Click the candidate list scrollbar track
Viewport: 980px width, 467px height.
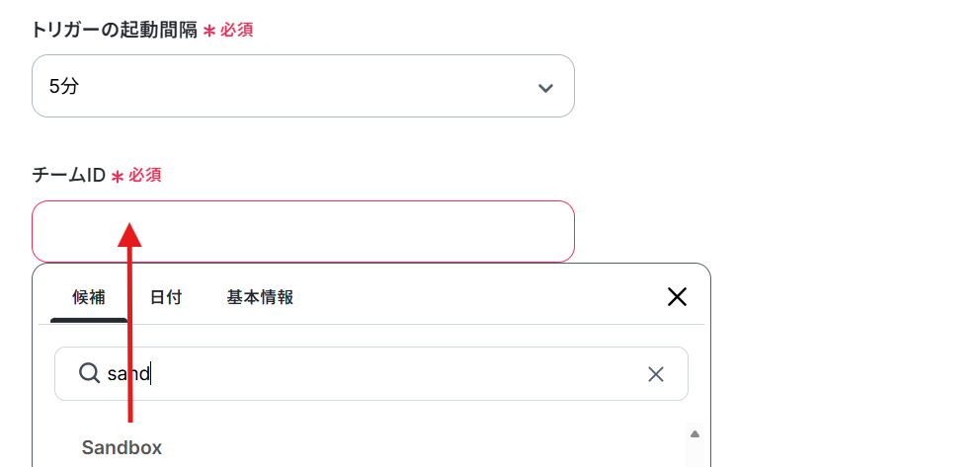tap(695, 454)
